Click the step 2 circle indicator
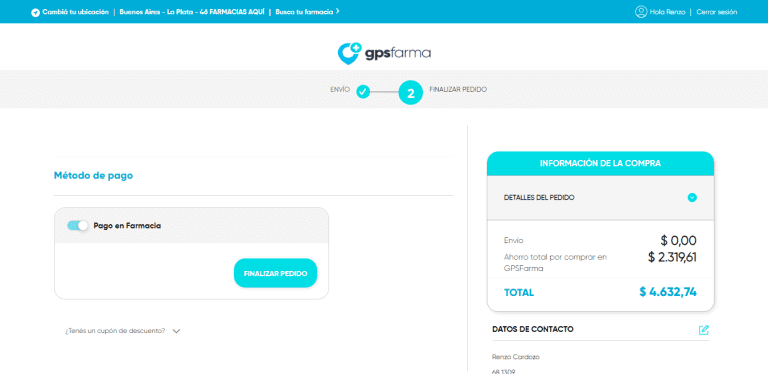 [410, 93]
